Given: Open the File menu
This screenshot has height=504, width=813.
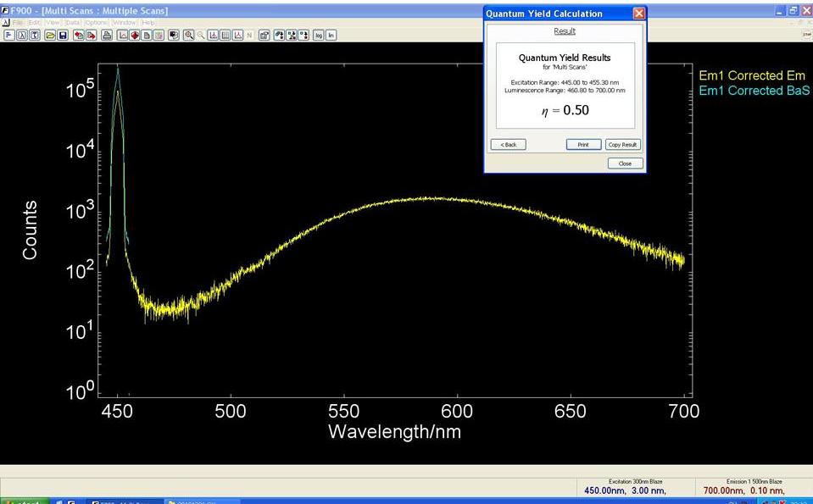Looking at the screenshot, I should 17,22.
